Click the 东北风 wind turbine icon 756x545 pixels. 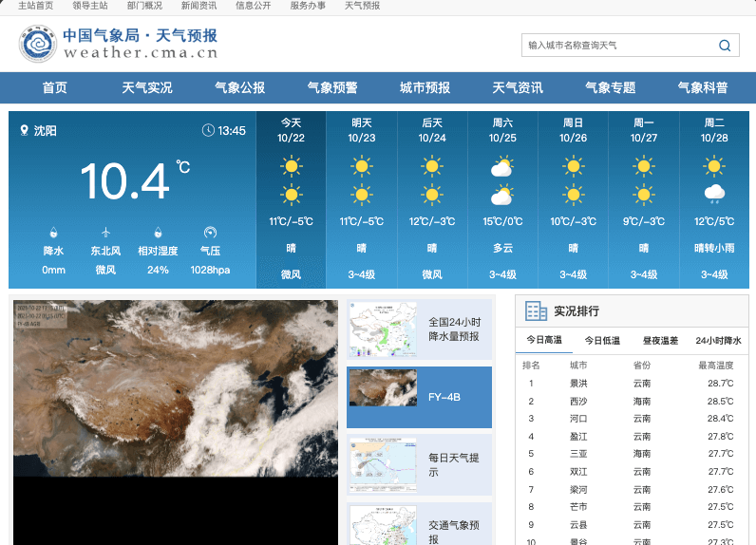point(105,233)
